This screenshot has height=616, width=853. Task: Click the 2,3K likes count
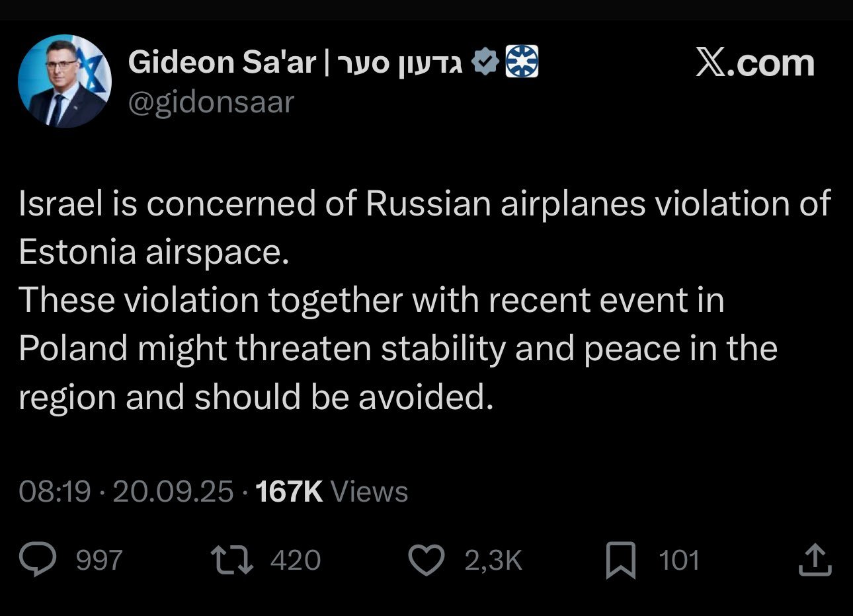coord(493,560)
